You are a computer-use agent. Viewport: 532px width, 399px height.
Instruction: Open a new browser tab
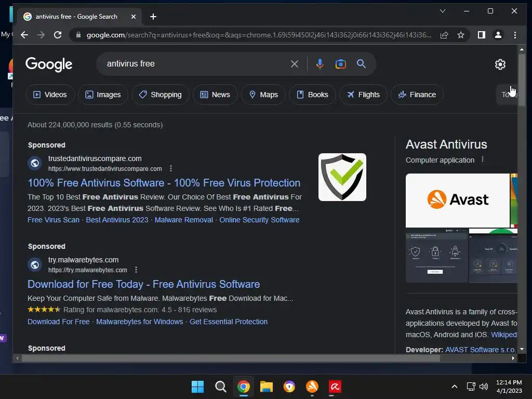click(153, 17)
